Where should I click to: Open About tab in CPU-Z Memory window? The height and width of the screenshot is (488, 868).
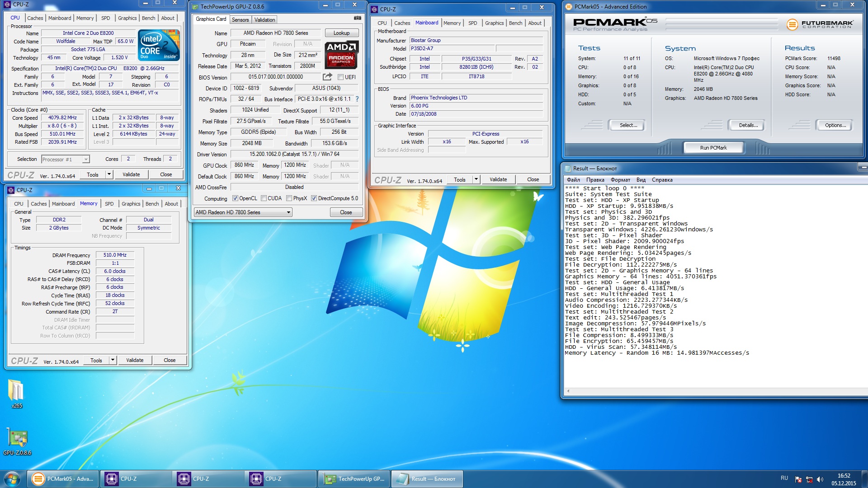(171, 204)
